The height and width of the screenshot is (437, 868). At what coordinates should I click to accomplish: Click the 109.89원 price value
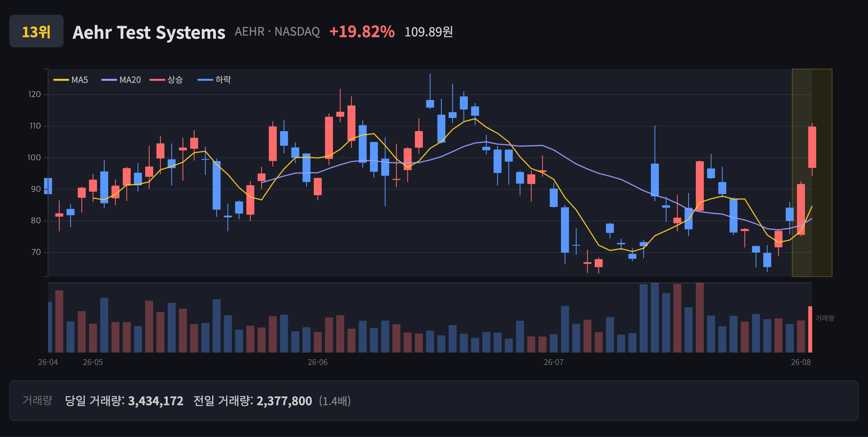tap(429, 32)
